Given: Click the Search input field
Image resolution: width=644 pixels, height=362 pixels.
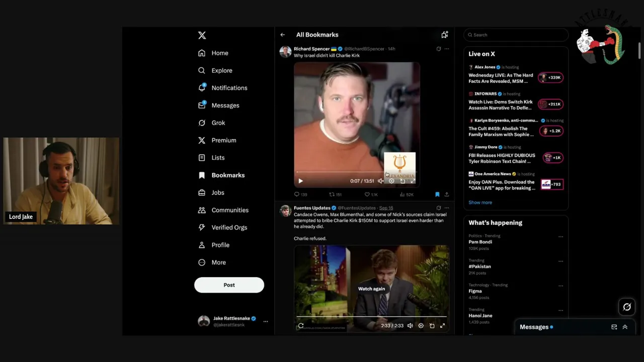Looking at the screenshot, I should tap(516, 35).
